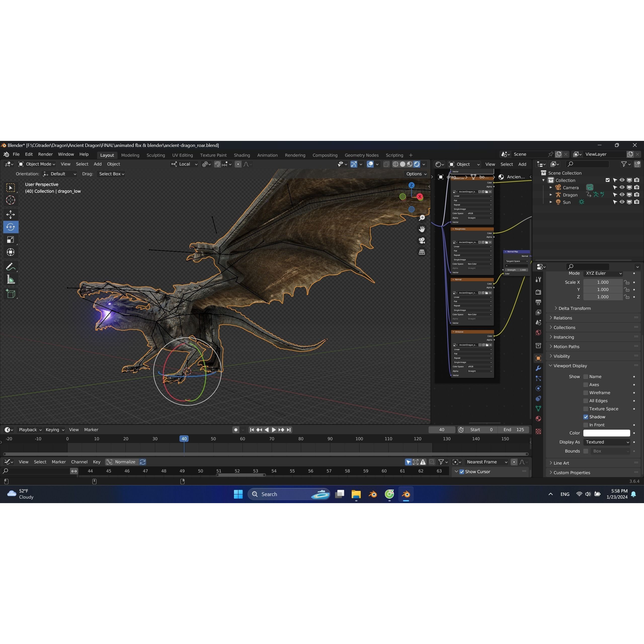
Task: Switch to the Shading workspace tab
Action: click(242, 155)
